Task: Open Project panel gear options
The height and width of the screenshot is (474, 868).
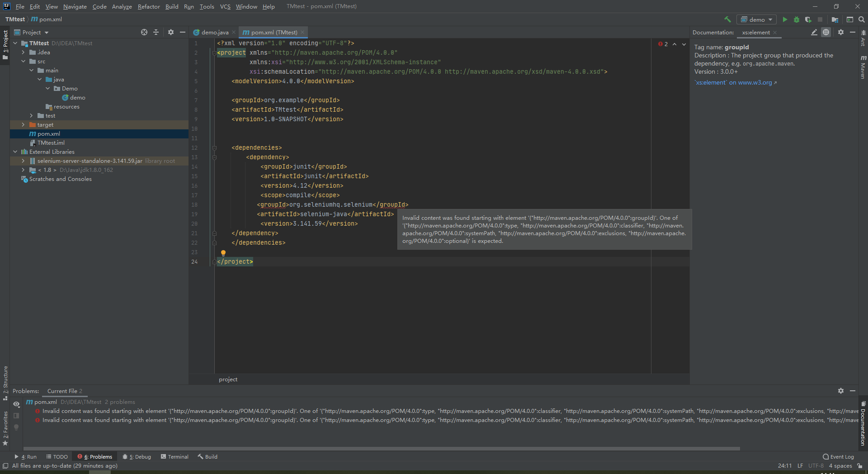Action: 171,32
